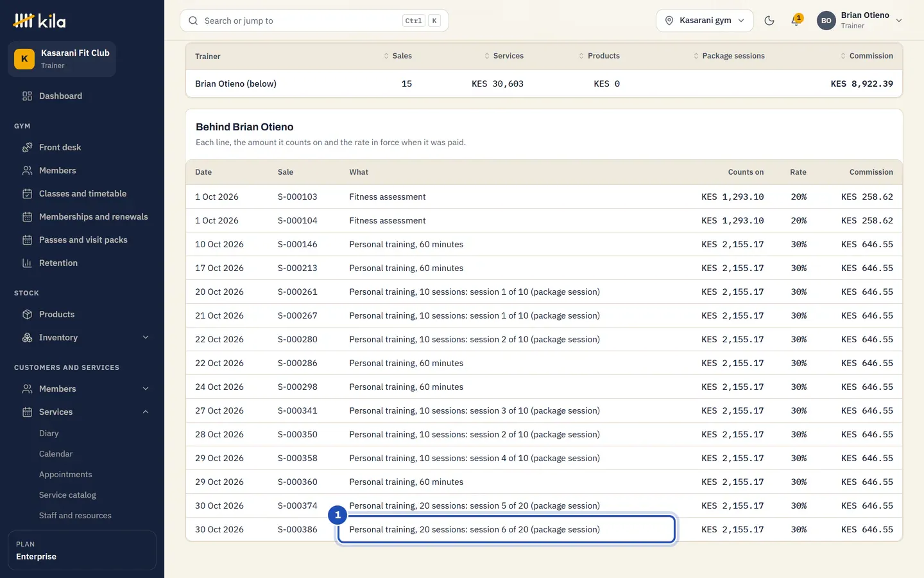Sort by the top Commission column
Viewport: 924px width, 578px height.
point(866,56)
